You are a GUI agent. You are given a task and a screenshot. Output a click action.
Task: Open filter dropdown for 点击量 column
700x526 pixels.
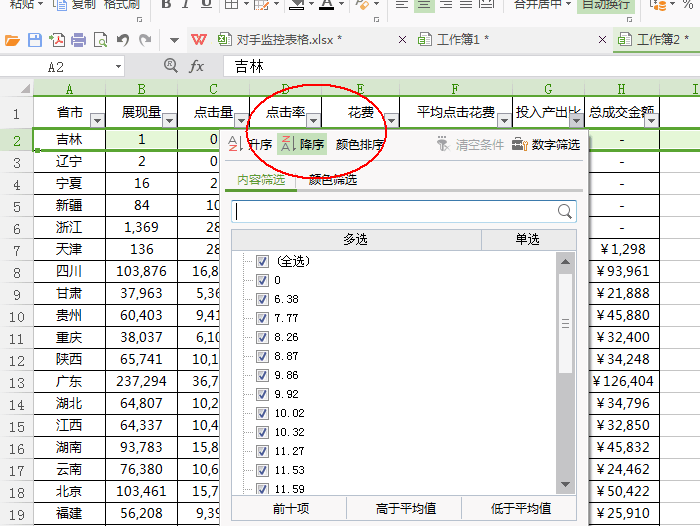pos(241,120)
